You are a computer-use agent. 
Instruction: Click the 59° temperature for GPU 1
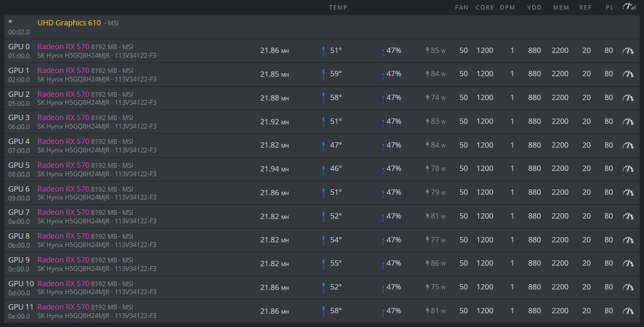[336, 74]
